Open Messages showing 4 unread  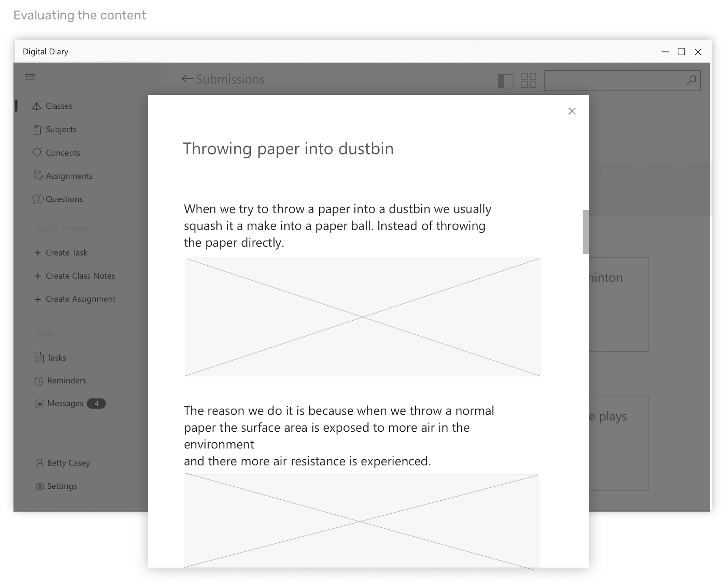coord(65,403)
